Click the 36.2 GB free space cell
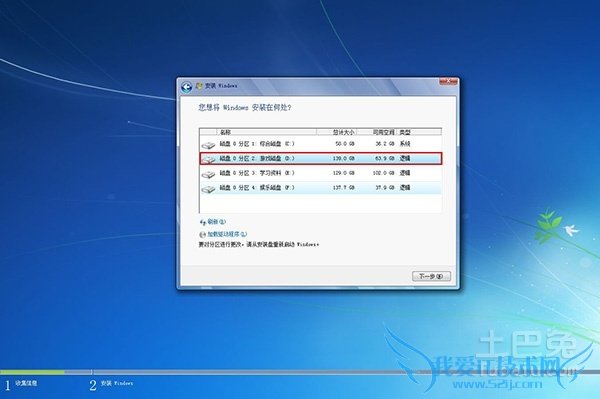Screen dimensions: 600x399 (385, 144)
